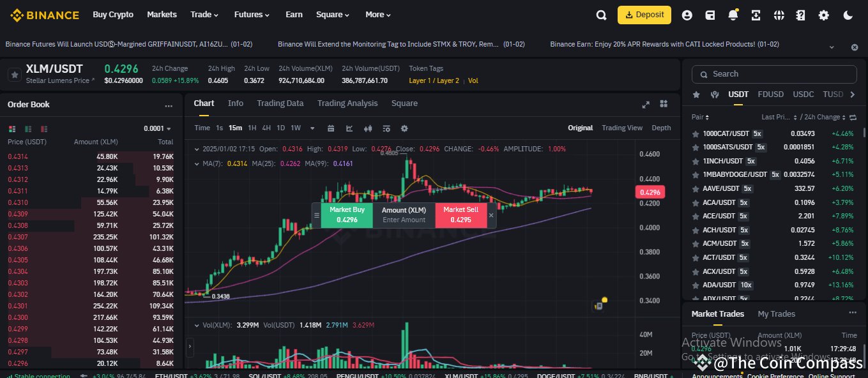Click the pair Search field
Viewport: 868px width, 378px height.
[x=774, y=74]
